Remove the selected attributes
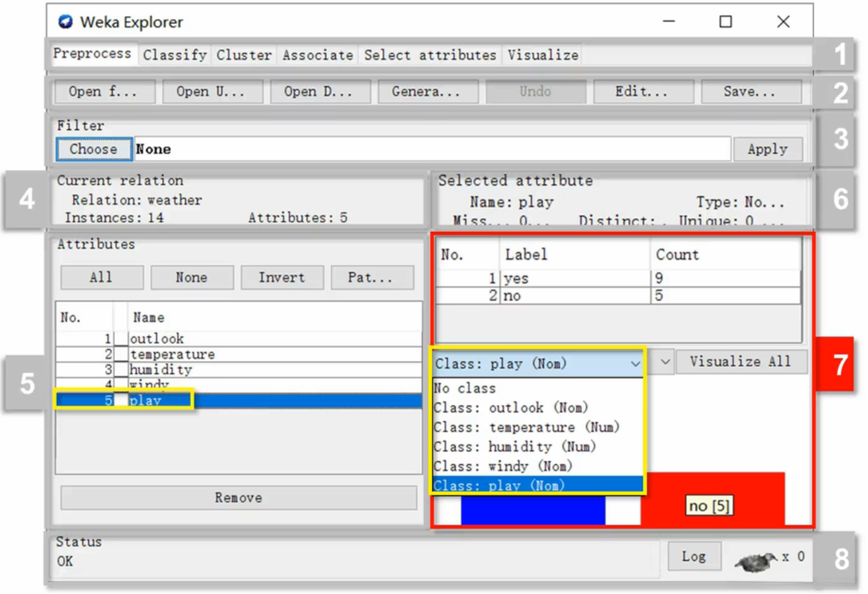This screenshot has width=868, height=594. (239, 497)
